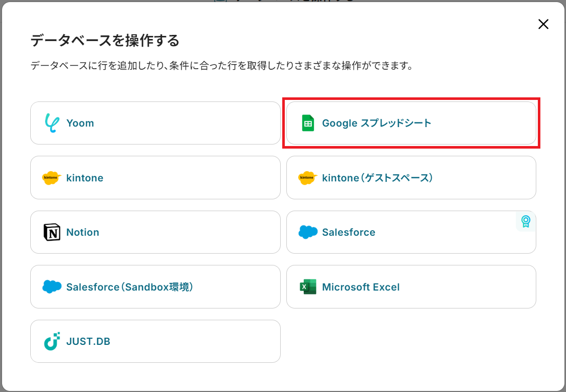Click the kintone guest space icon

click(308, 178)
